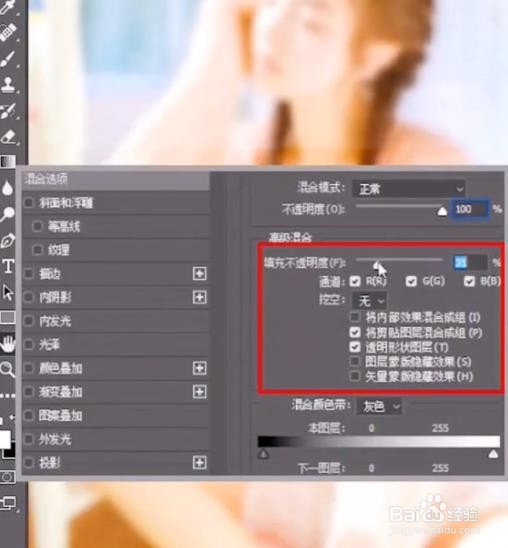Add another 投影 effect with plus icon
508x548 pixels.
pos(199,463)
